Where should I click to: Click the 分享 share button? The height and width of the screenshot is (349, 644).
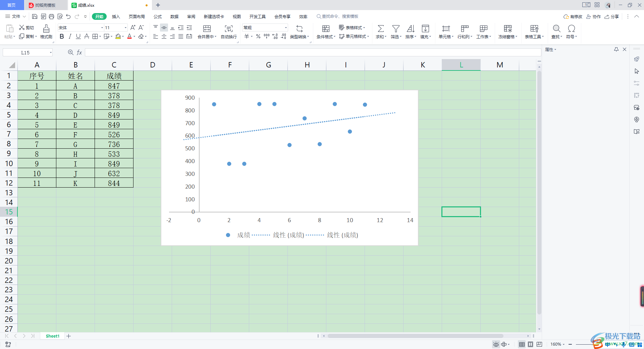tap(611, 16)
